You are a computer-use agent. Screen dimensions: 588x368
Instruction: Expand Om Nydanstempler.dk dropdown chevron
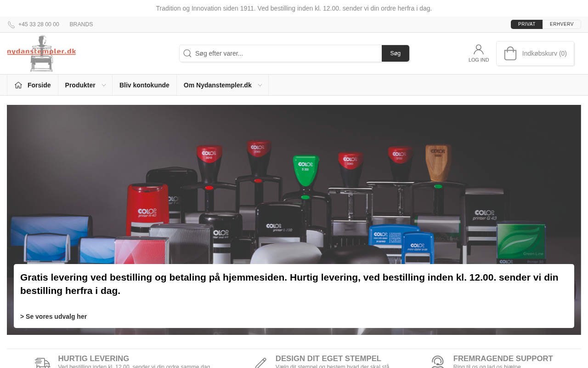260,85
